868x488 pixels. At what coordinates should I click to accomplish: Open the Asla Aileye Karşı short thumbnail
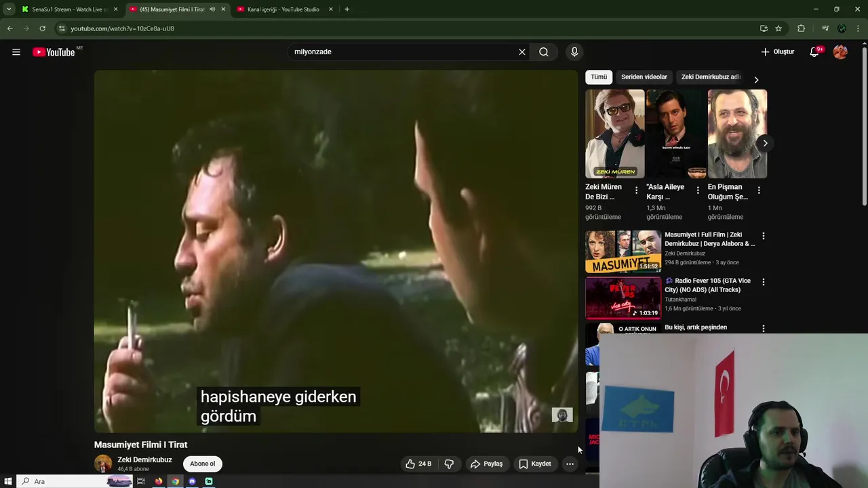pos(676,134)
